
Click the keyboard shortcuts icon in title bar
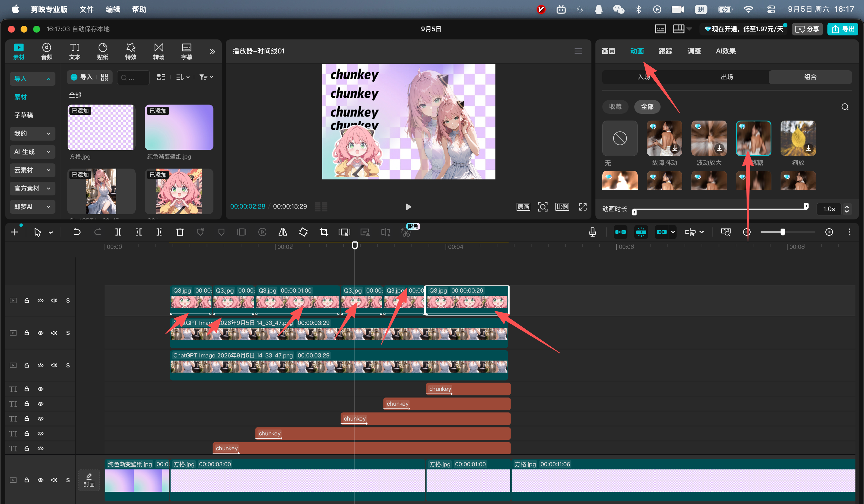660,29
